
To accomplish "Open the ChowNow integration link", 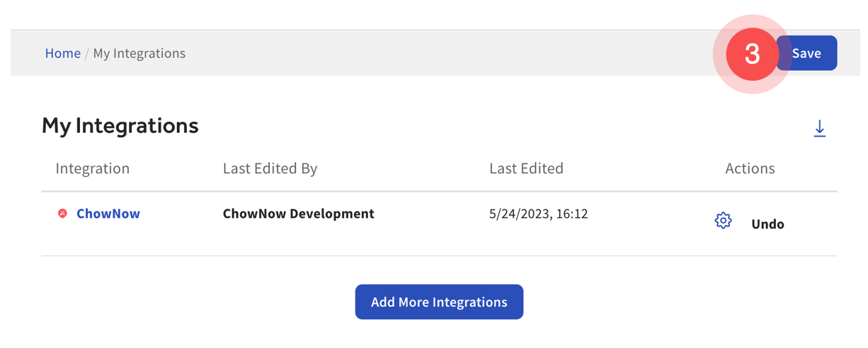I will pyautogui.click(x=108, y=214).
